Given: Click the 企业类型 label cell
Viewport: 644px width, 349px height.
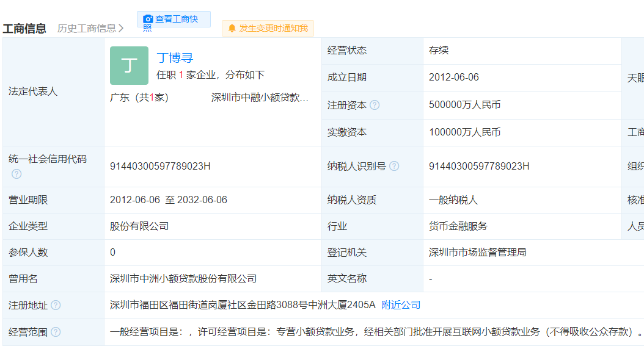Looking at the screenshot, I should tap(53, 226).
